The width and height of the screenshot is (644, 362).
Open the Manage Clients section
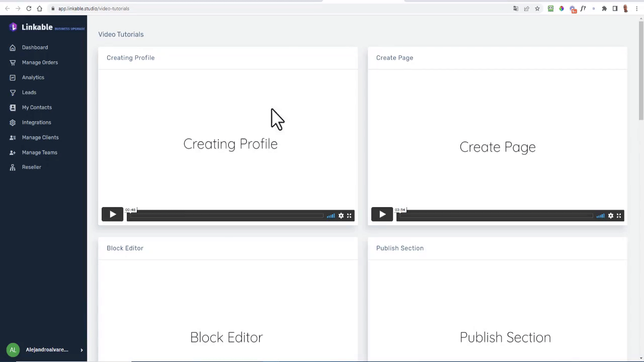(40, 137)
